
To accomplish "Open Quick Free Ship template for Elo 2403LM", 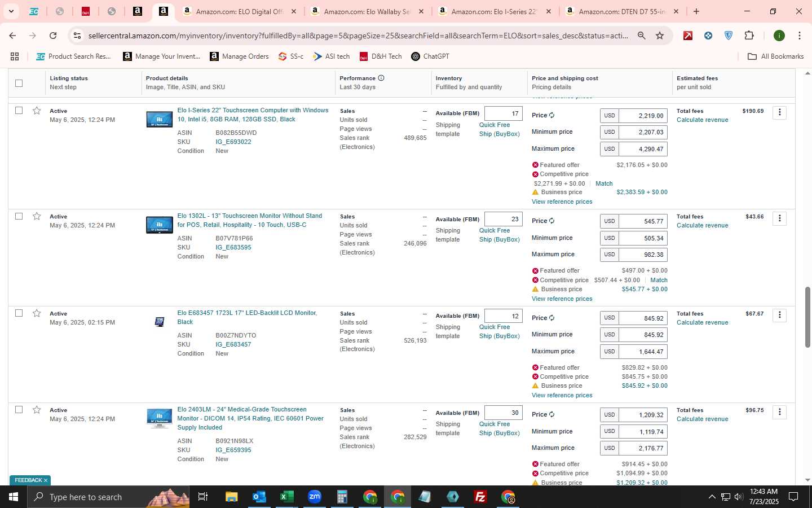I will click(499, 428).
